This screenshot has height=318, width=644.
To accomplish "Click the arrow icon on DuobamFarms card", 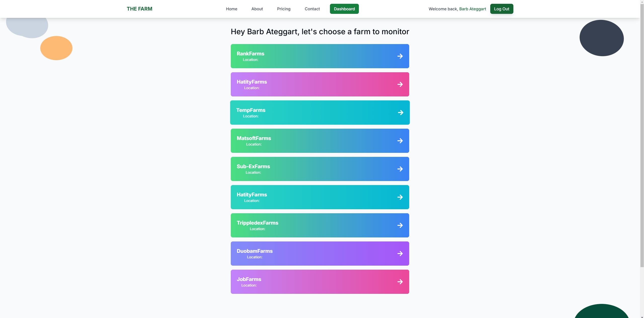I will (x=400, y=254).
